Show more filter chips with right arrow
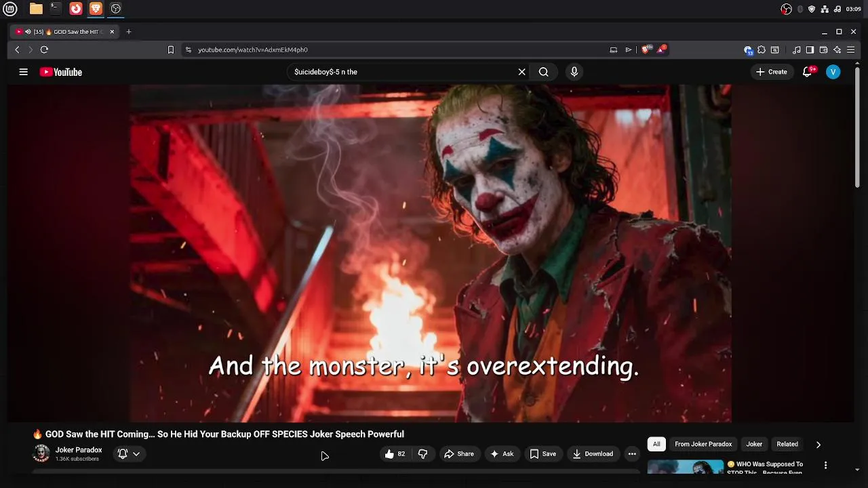 click(818, 445)
